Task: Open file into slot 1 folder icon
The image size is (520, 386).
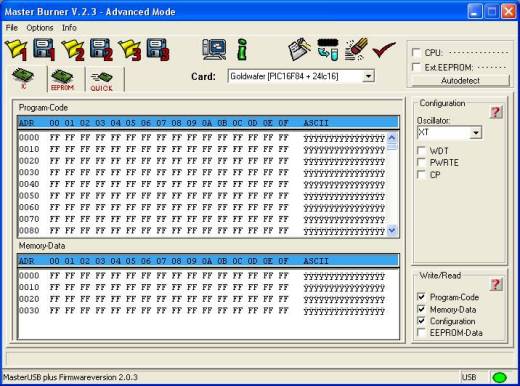Action: pos(16,50)
